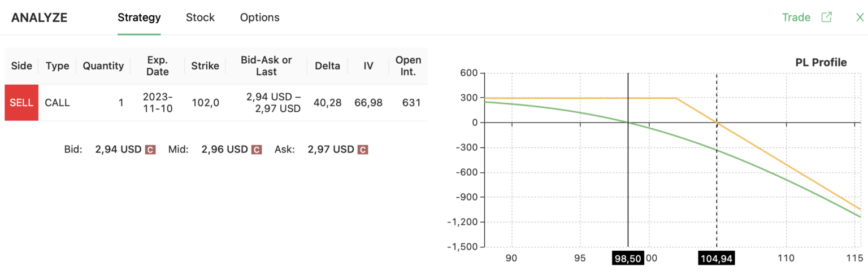The width and height of the screenshot is (868, 275).
Task: Click the 104,94 breakeven marker label
Action: (x=717, y=258)
